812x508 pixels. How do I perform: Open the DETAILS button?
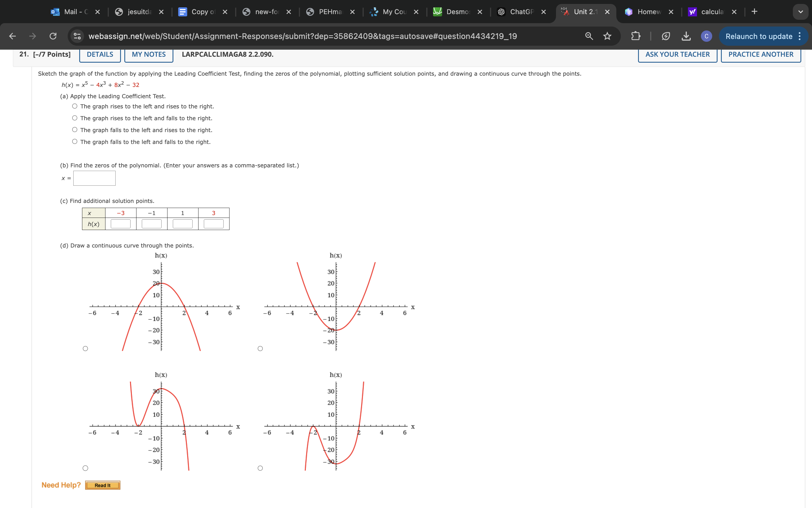100,54
